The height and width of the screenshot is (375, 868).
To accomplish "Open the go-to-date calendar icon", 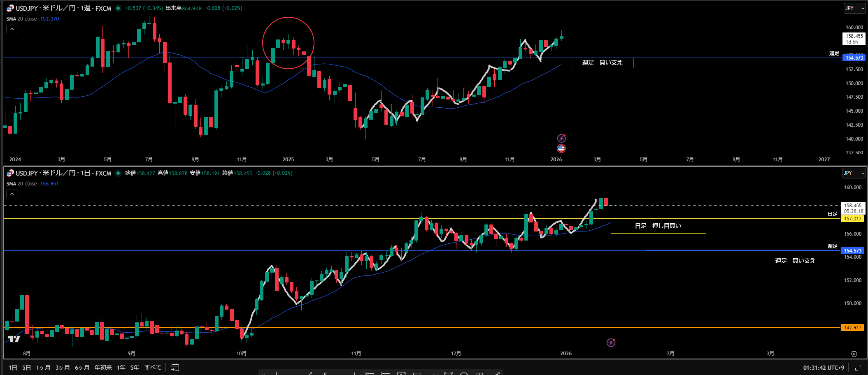I will 175,367.
